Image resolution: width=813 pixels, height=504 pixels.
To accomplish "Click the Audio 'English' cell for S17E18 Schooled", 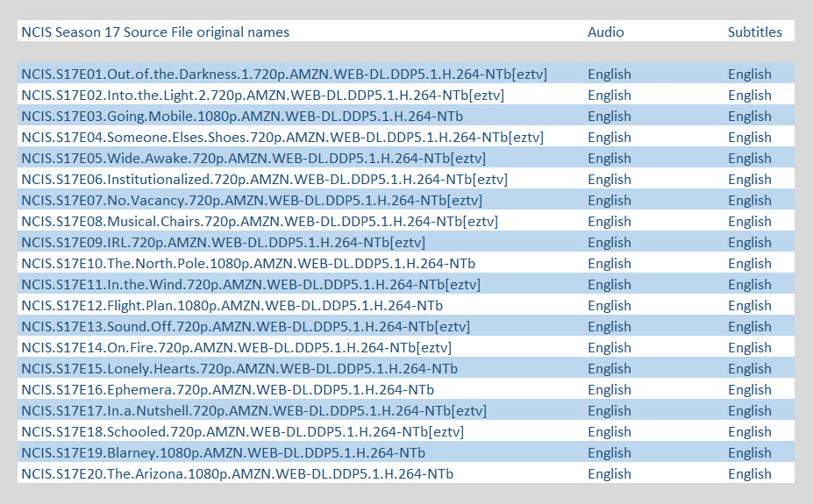I will [x=610, y=432].
